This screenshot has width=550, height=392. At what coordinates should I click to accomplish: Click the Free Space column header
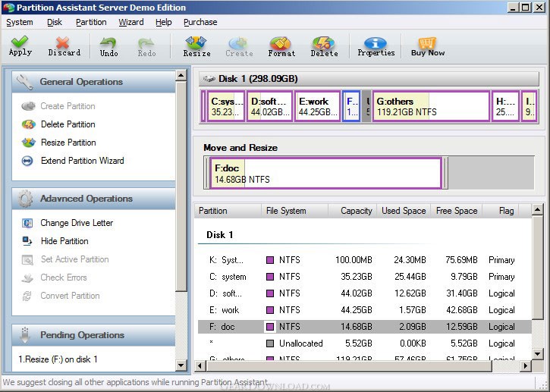(456, 211)
